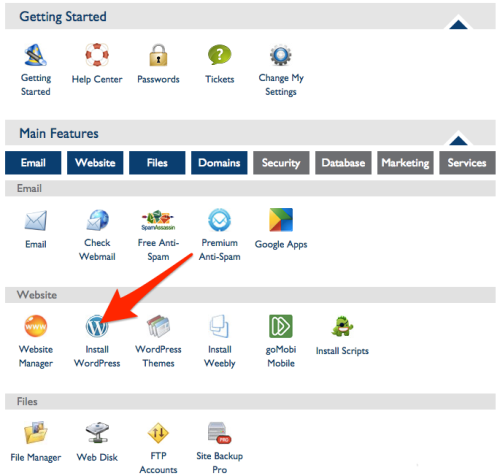Click the Tickets text link
Image resolution: width=500 pixels, height=476 pixels.
pos(220,79)
